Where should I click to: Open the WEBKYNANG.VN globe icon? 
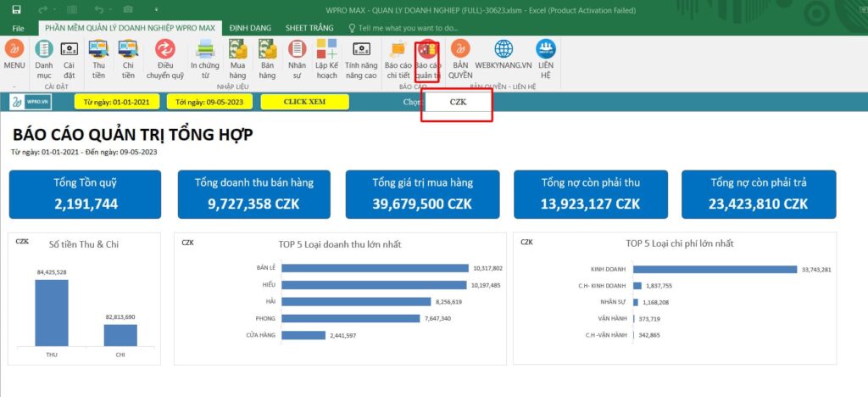point(504,51)
